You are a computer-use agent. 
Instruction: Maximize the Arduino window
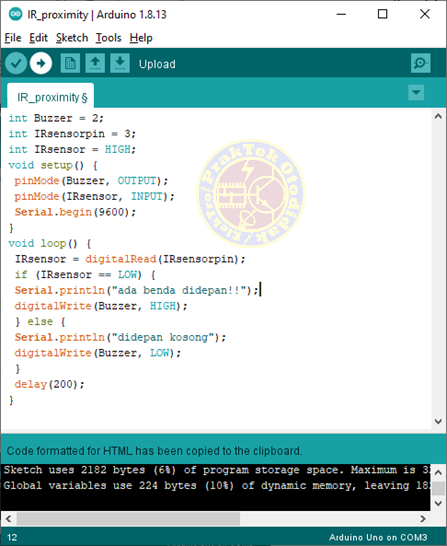click(383, 14)
